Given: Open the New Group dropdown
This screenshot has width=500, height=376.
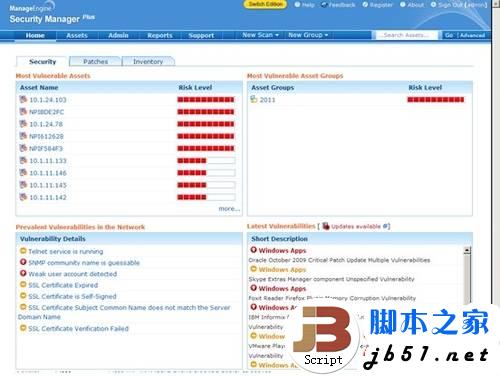Looking at the screenshot, I should click(x=308, y=35).
